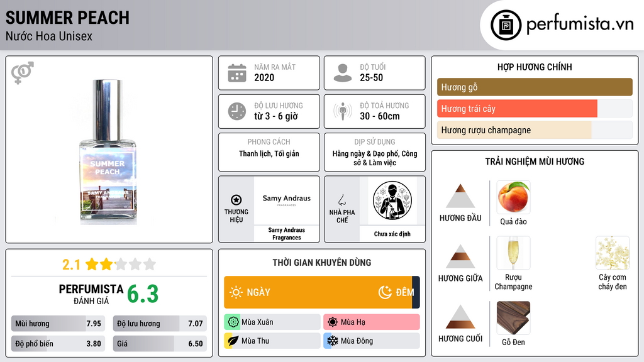Click the star badge icon above Thương hiệu
Screen dimensions: 644x362
pos(236,200)
